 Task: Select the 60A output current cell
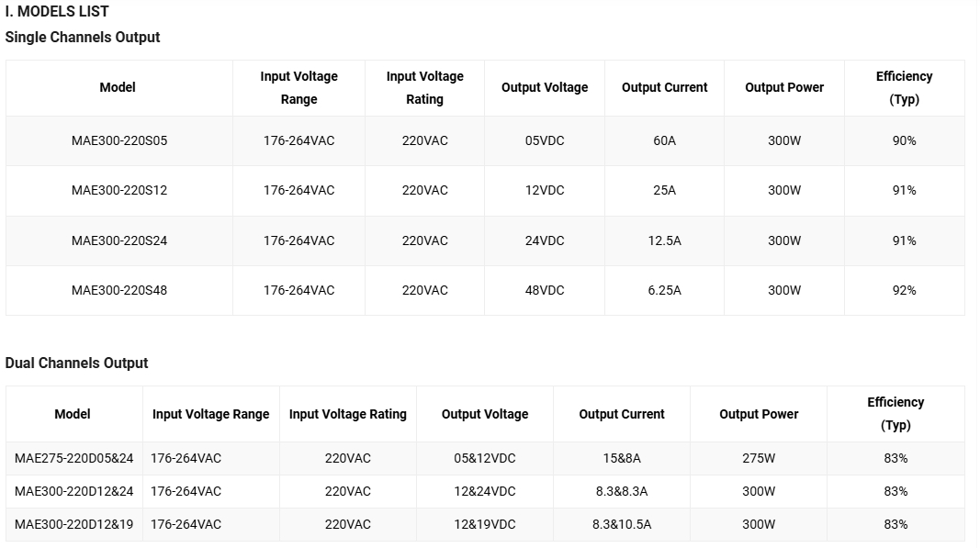(x=664, y=140)
